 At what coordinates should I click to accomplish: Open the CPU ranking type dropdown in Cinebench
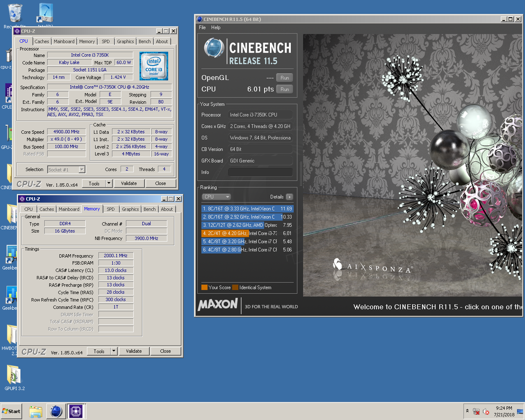(216, 197)
